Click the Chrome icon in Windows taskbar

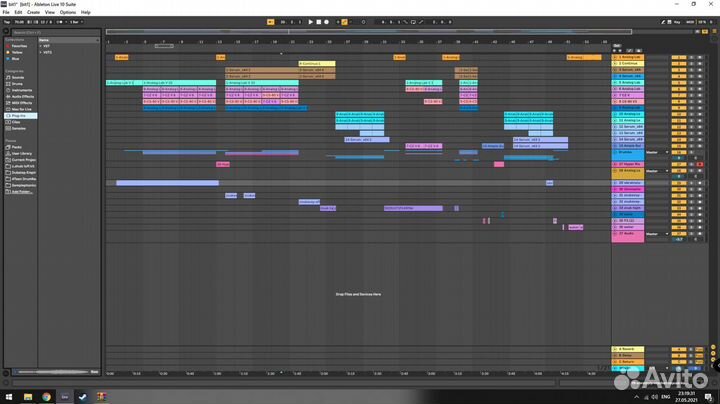[x=46, y=396]
